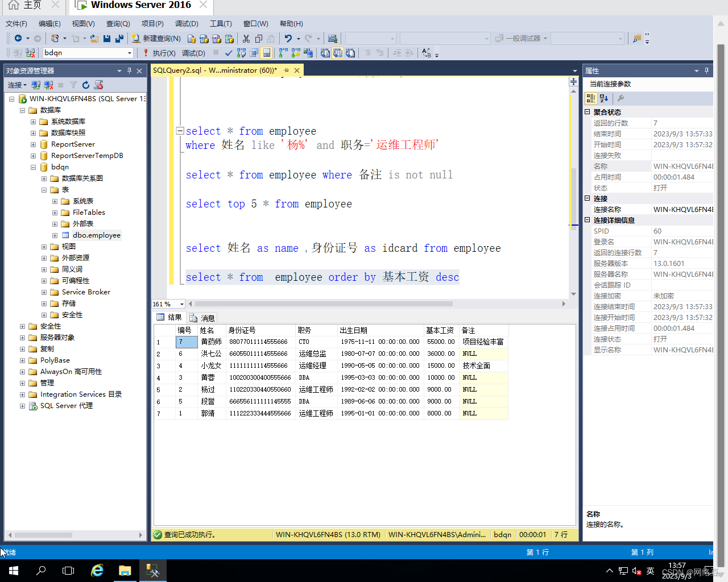Screen dimensions: 728x582
Task: Toggle Results to File mode
Action: (350, 53)
